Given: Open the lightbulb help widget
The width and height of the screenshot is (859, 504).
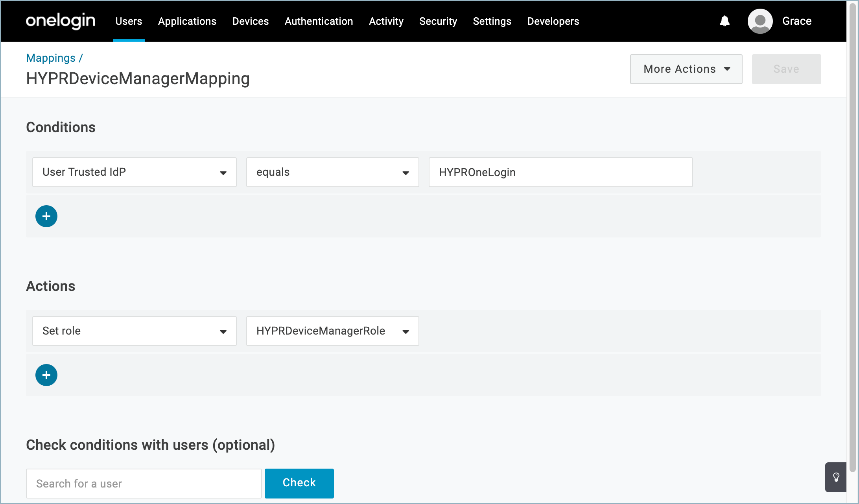Looking at the screenshot, I should point(836,477).
